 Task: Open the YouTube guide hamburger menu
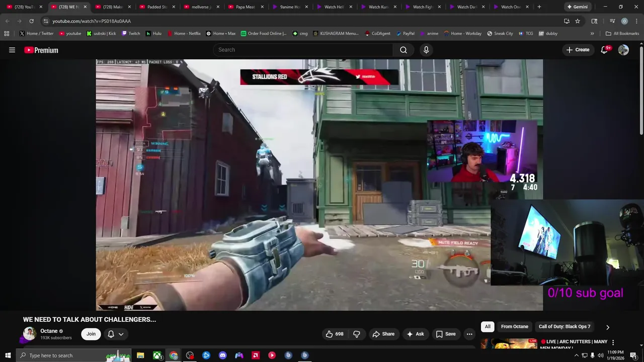click(x=12, y=50)
